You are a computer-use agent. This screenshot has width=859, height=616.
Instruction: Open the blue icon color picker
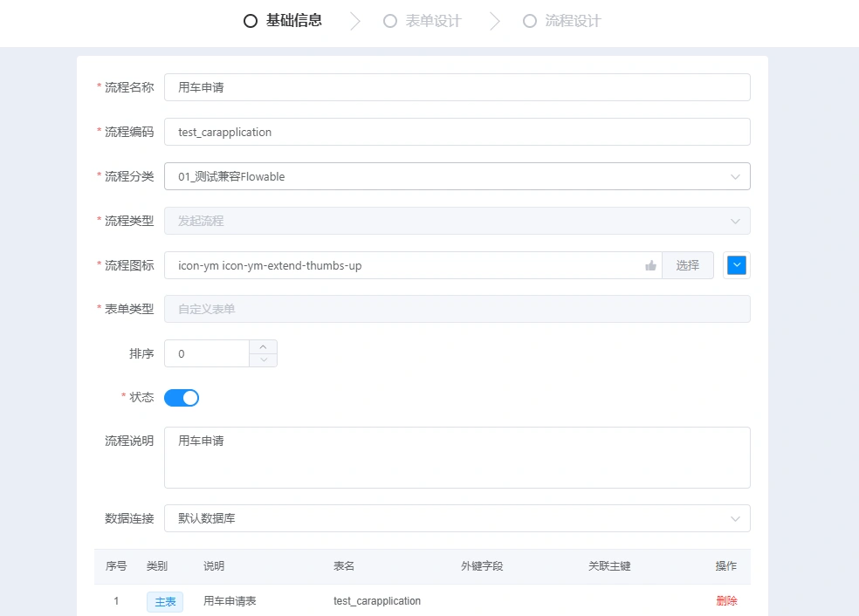click(736, 265)
